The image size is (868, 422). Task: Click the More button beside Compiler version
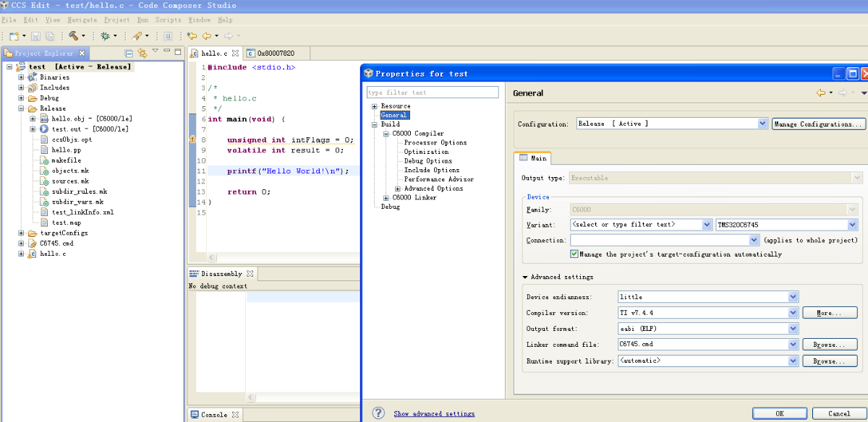click(x=830, y=313)
